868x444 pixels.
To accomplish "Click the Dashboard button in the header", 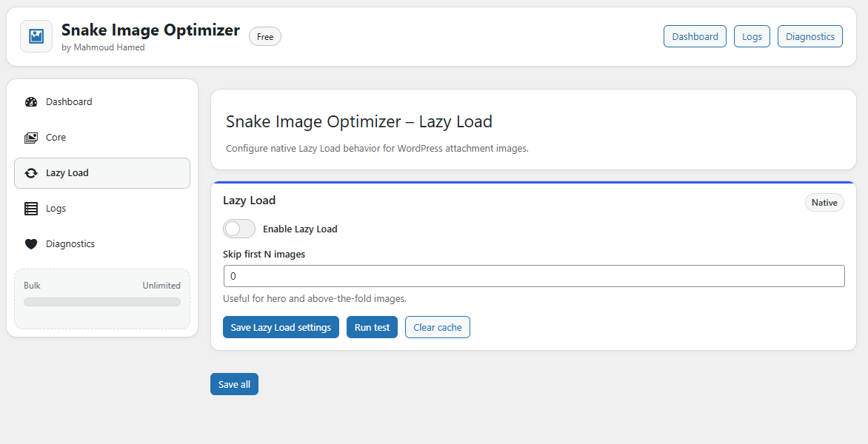I will point(695,36).
